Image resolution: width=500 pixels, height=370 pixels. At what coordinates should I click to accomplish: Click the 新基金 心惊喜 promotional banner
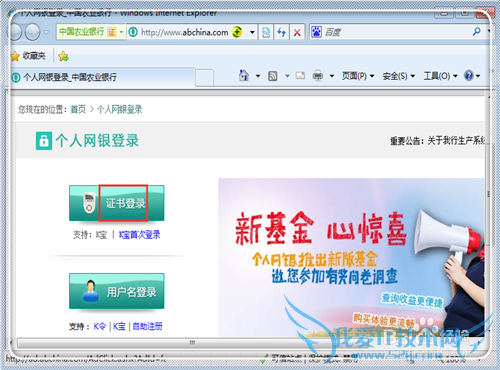[x=351, y=257]
